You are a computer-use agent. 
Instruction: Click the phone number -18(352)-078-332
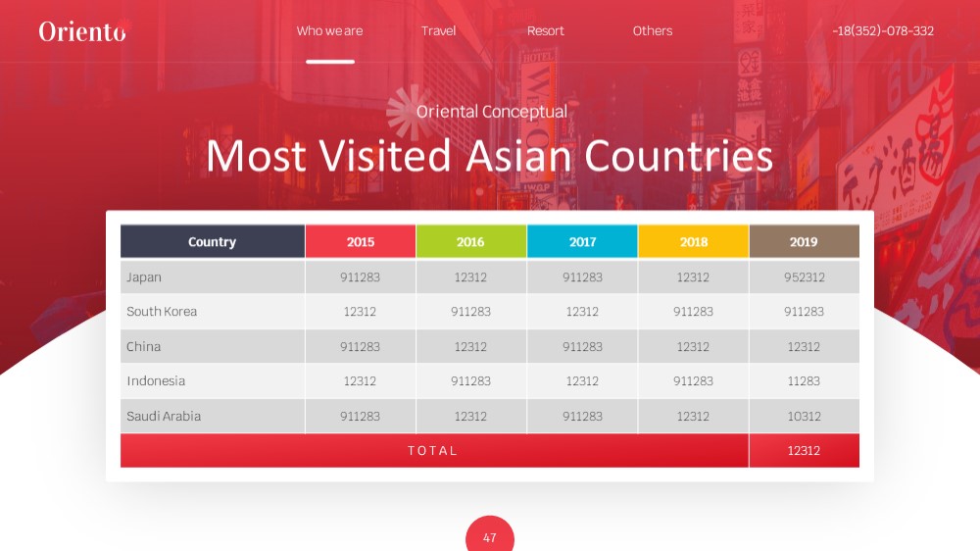point(883,30)
